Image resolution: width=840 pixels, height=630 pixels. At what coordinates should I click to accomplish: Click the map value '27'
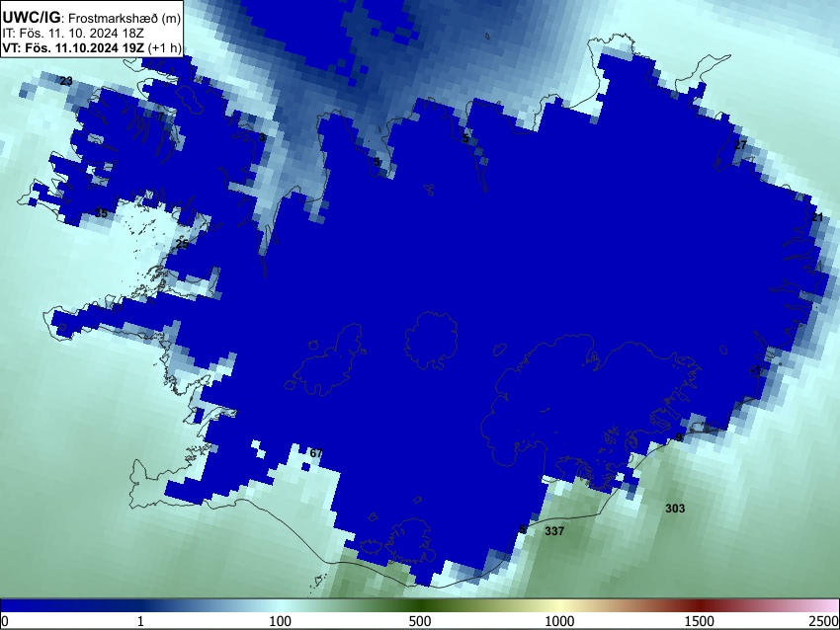point(740,145)
